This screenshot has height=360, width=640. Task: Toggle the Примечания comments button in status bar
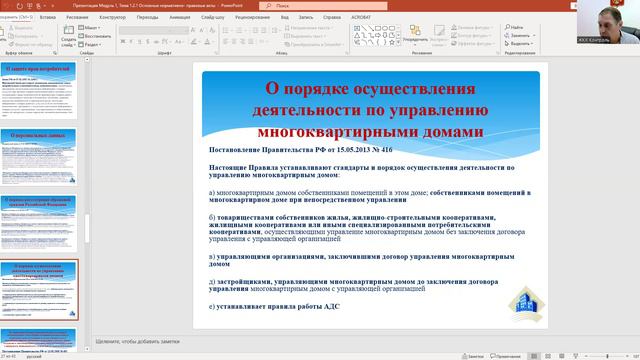[x=505, y=356]
